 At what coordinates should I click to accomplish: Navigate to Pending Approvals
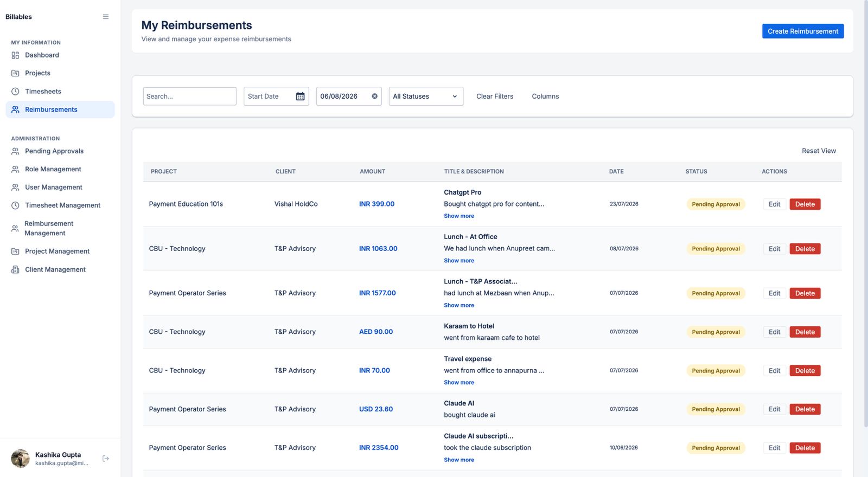click(x=60, y=151)
